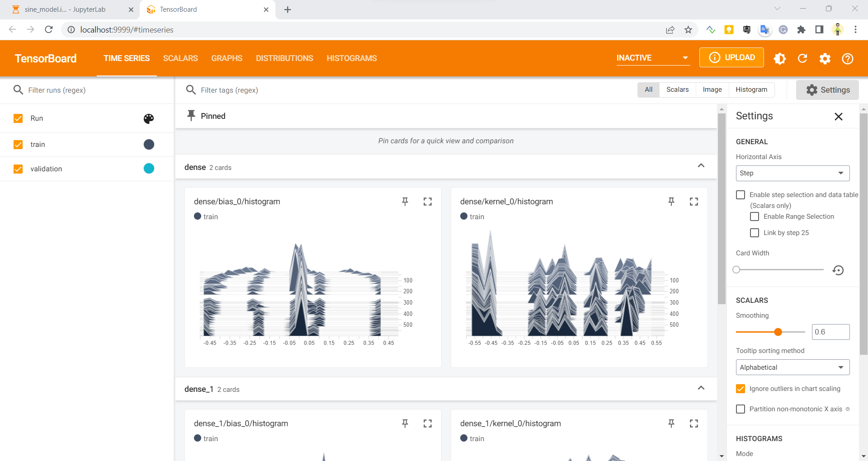Collapse the dense cards group

coord(701,165)
